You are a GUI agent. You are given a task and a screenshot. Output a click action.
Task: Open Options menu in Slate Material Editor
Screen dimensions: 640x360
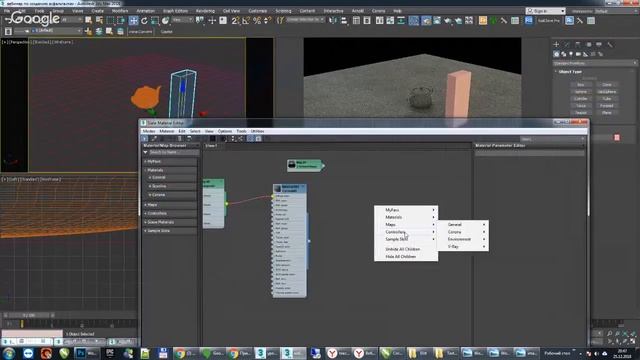pyautogui.click(x=224, y=131)
